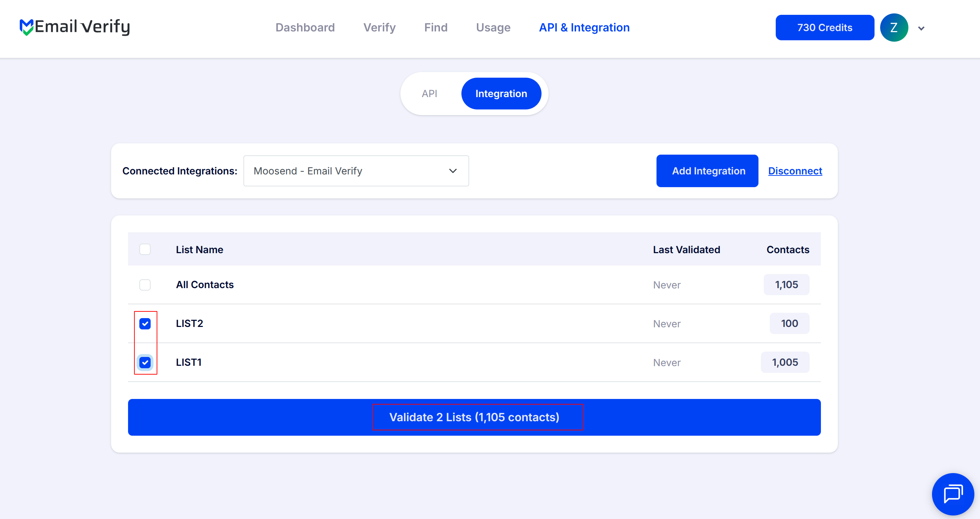This screenshot has width=980, height=519.
Task: Click the 1,105 contacts count badge
Action: (786, 285)
